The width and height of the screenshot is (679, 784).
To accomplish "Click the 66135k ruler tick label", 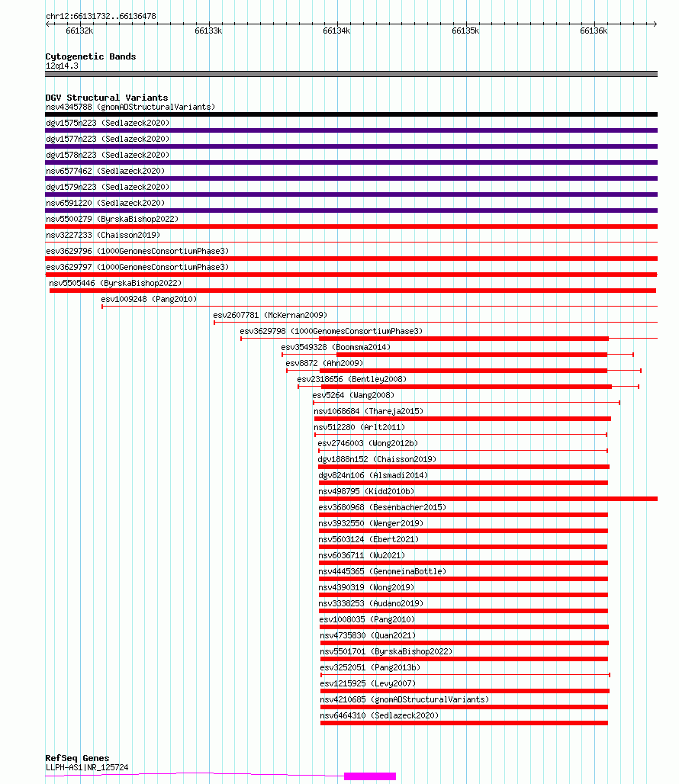I will (465, 31).
